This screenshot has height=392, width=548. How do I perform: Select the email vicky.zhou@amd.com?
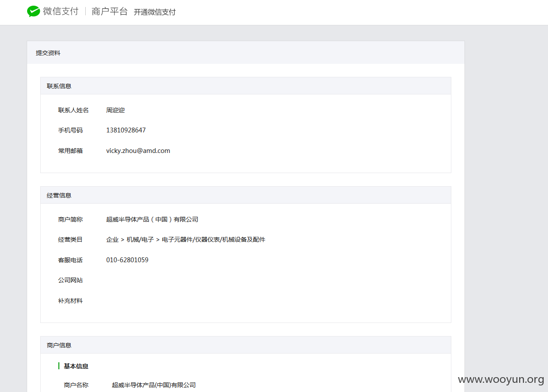[x=138, y=151]
